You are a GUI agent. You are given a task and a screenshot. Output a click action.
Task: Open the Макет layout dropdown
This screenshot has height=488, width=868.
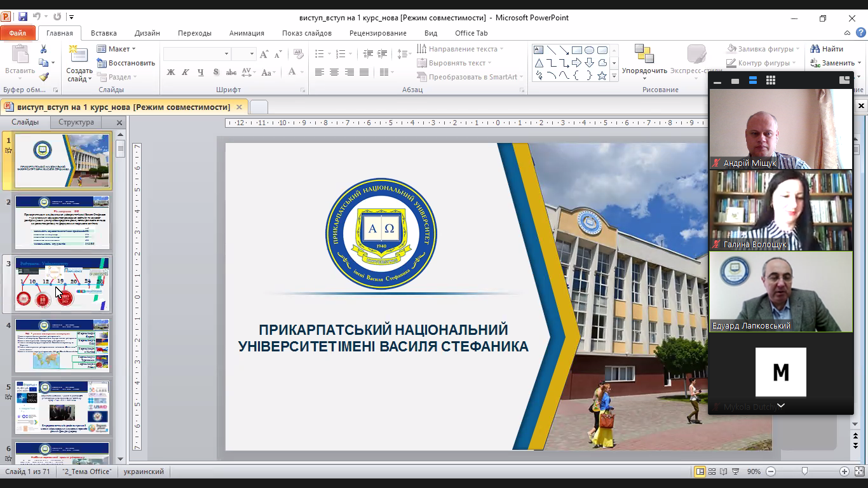coord(116,49)
